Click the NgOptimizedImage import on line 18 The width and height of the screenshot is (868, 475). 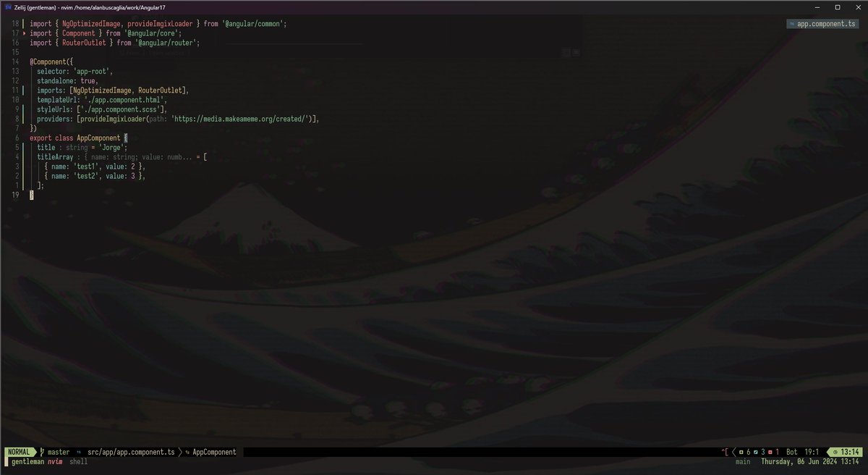coord(93,24)
